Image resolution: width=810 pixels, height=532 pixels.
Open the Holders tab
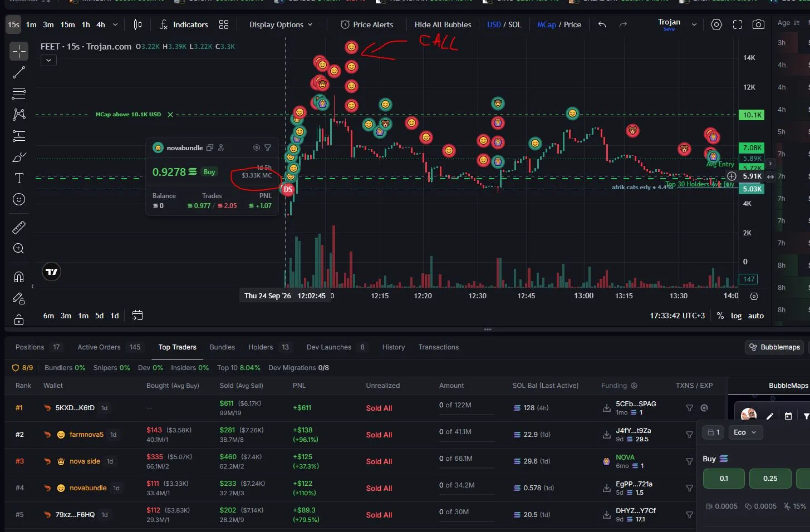(x=269, y=347)
